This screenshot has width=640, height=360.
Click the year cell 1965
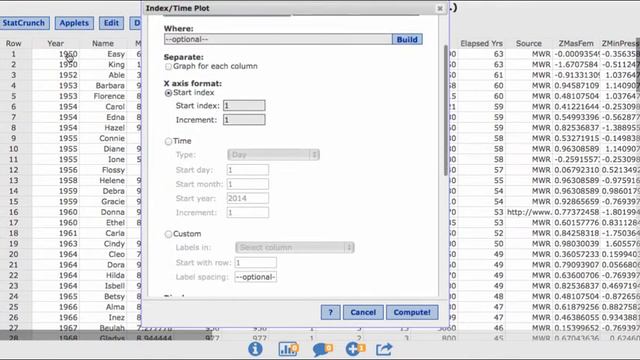68,296
